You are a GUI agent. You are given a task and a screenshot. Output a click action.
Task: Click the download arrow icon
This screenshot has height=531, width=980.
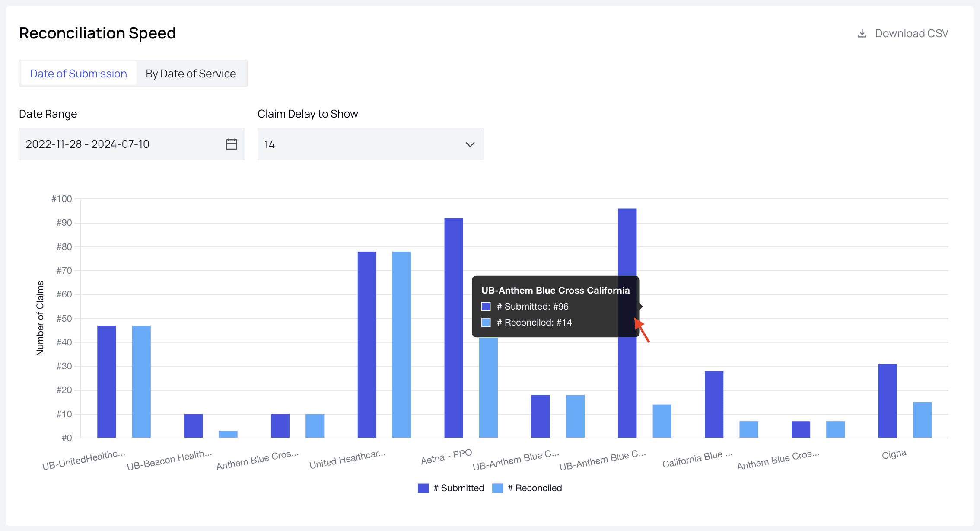(862, 33)
